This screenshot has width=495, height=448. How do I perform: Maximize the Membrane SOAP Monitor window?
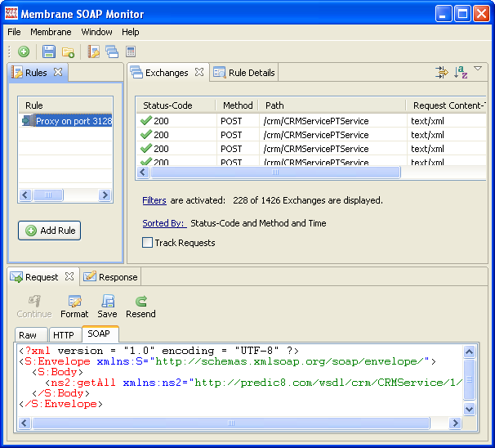(462, 14)
